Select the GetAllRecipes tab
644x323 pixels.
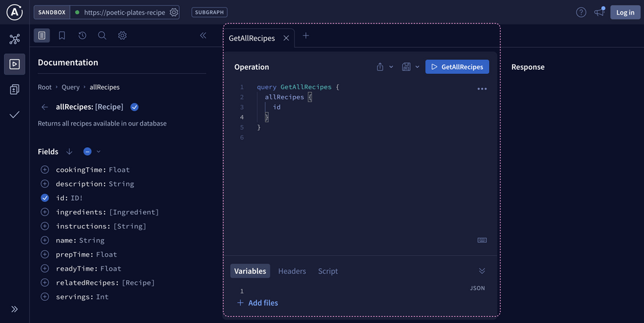click(252, 38)
